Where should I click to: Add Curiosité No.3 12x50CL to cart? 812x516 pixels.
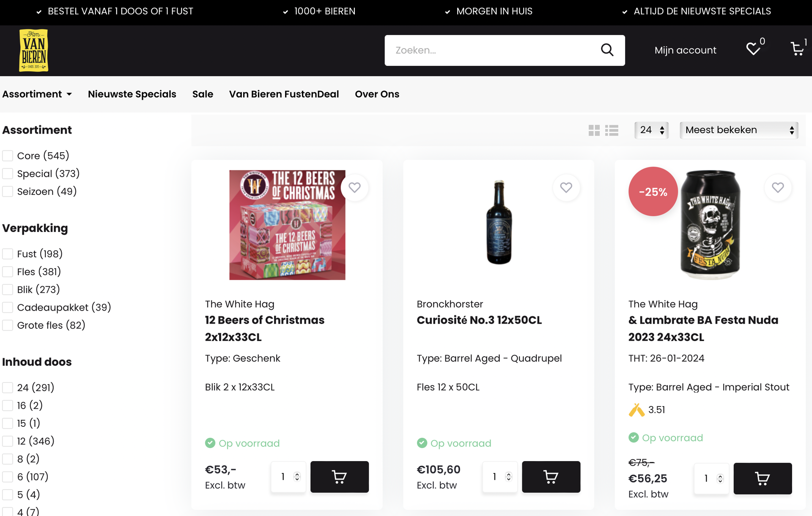point(551,477)
